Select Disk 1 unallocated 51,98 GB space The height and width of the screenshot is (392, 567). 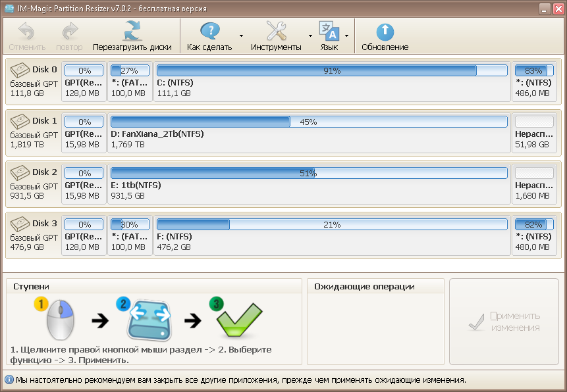coord(534,133)
